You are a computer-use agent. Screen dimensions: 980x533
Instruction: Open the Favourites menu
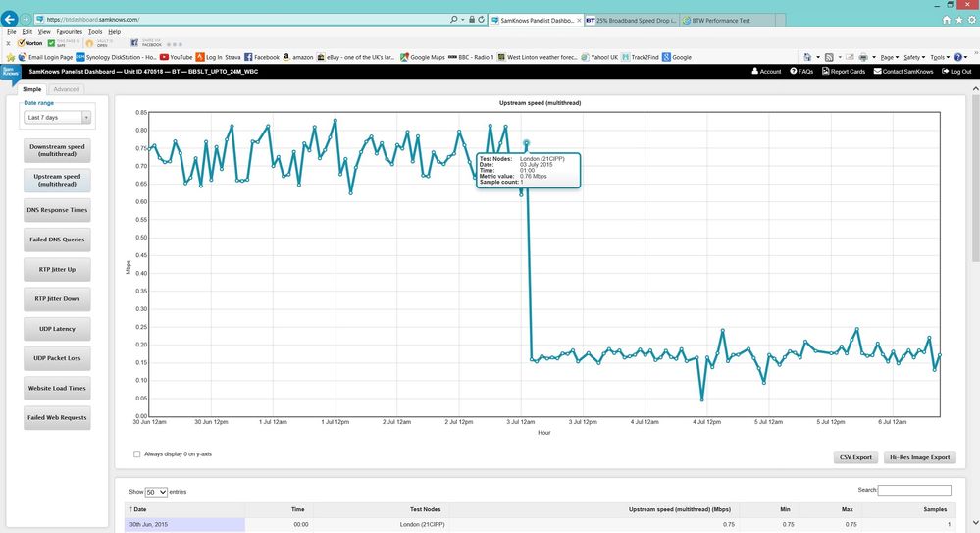(x=70, y=32)
